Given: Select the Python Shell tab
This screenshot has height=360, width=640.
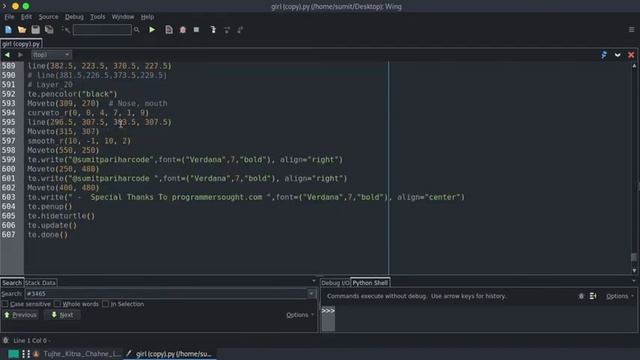Looking at the screenshot, I should (370, 282).
